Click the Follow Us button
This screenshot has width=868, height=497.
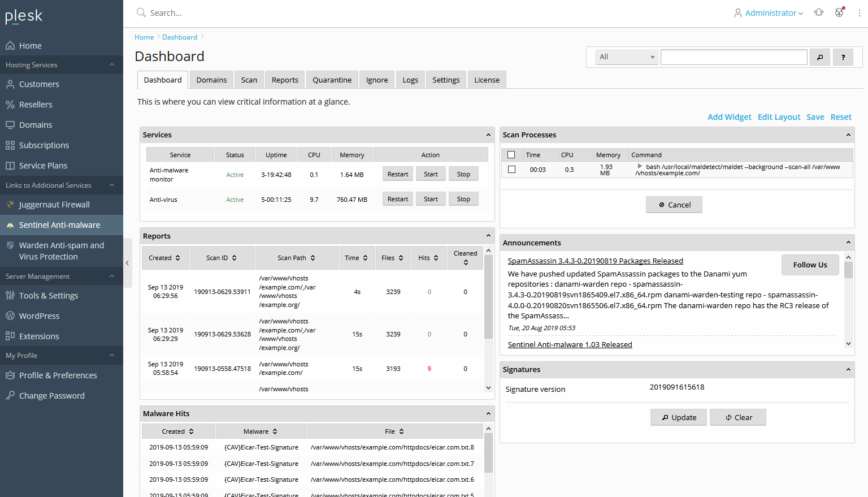point(810,265)
